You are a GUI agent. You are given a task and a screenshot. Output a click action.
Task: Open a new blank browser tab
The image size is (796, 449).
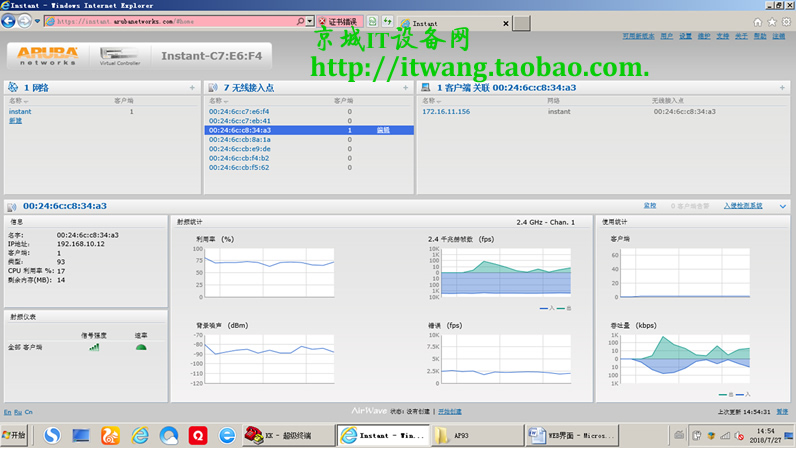[x=521, y=23]
